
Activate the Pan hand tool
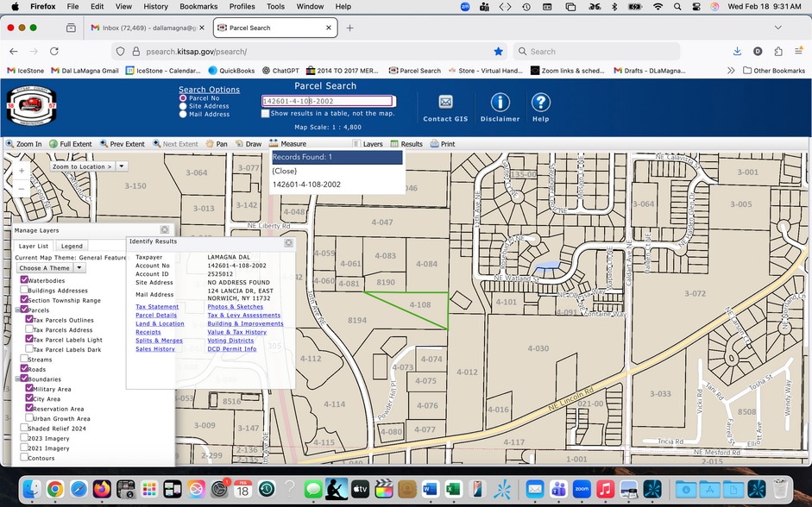click(x=216, y=144)
